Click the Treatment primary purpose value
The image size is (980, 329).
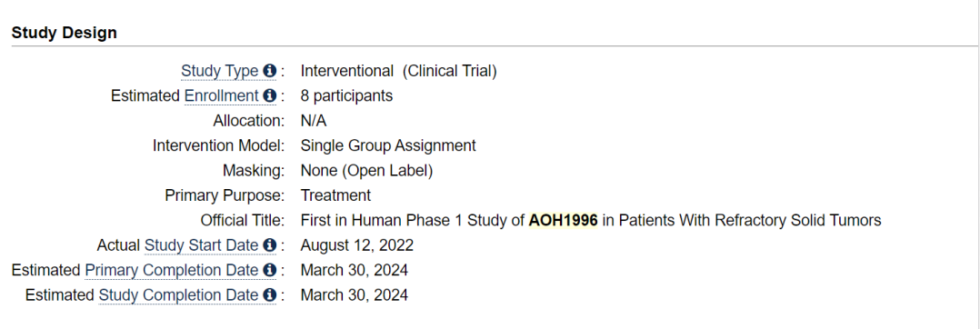pos(335,195)
